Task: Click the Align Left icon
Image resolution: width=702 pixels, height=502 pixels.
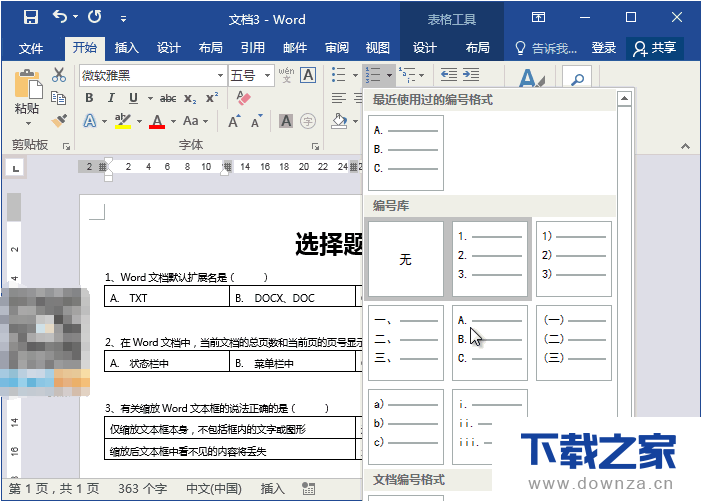Action: (339, 98)
